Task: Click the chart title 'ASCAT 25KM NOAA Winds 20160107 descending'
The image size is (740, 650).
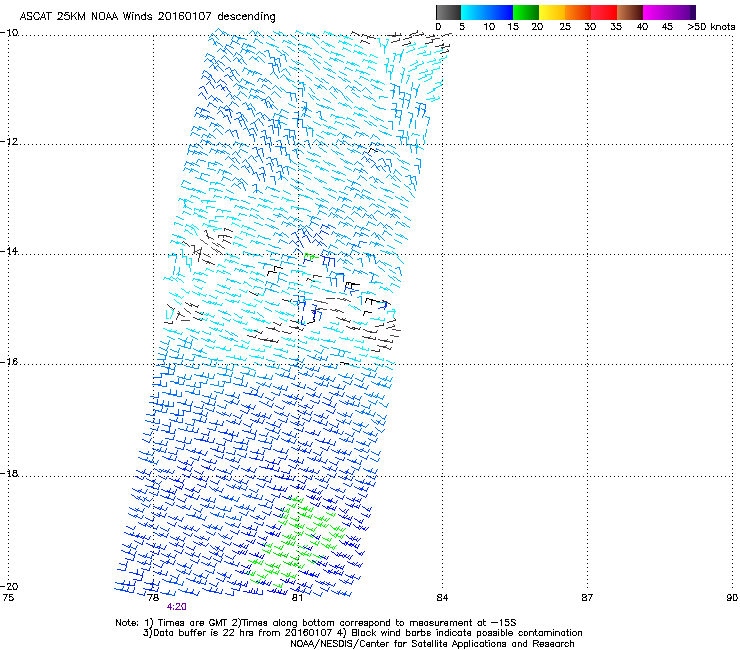Action: click(147, 17)
